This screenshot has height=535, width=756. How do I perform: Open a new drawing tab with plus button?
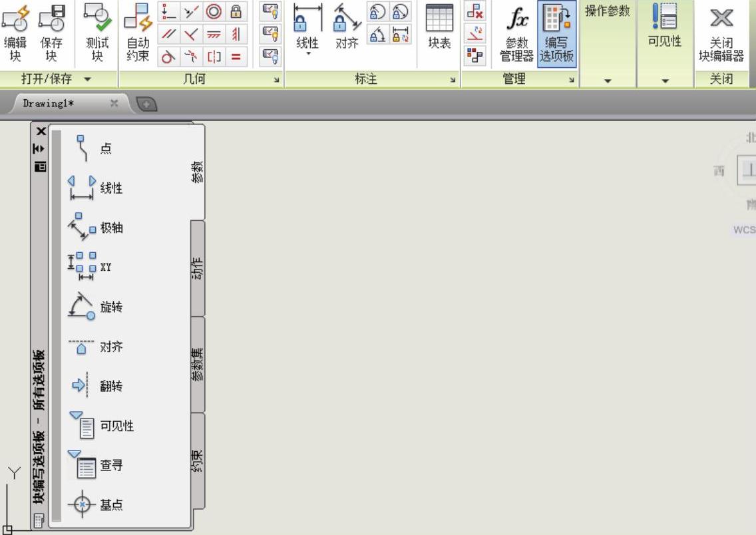[x=146, y=104]
